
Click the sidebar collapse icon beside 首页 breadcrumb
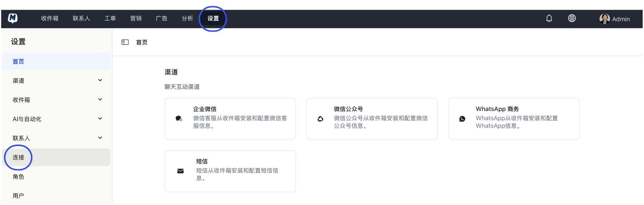(x=125, y=42)
